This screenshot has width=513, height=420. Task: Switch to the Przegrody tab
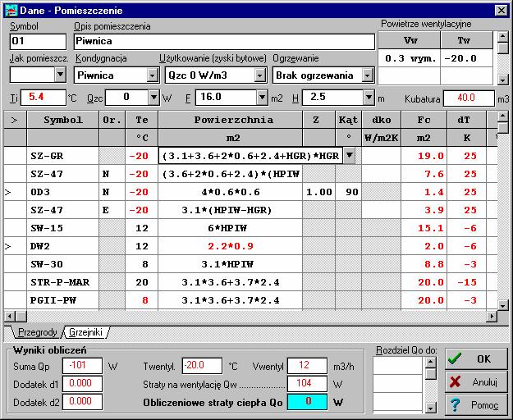tap(37, 332)
